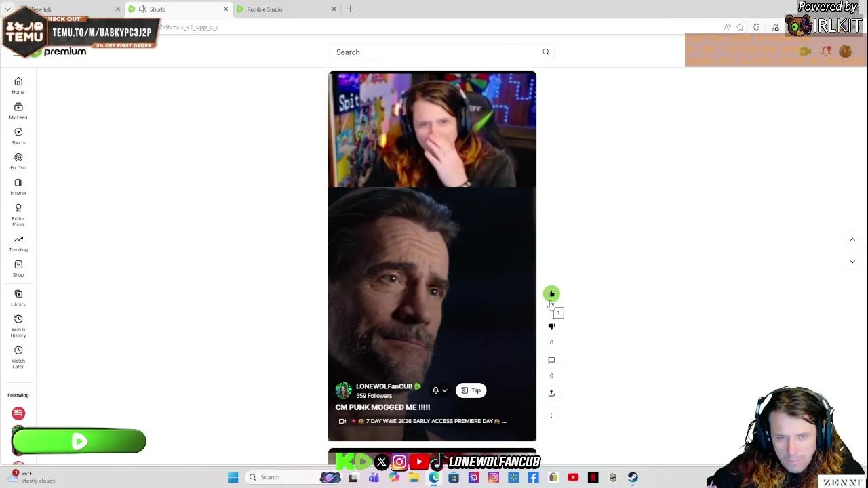Open the comments for this short

point(551,360)
